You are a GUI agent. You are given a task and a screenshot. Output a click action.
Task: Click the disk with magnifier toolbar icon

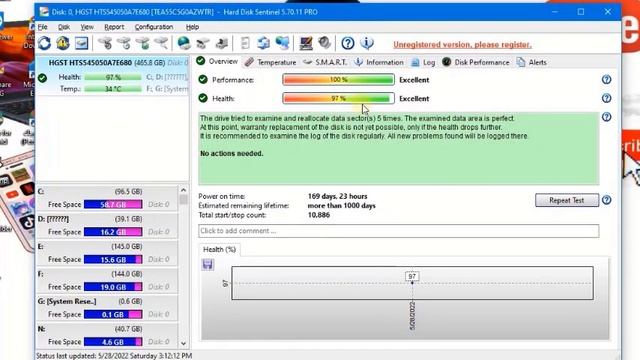[x=161, y=43]
